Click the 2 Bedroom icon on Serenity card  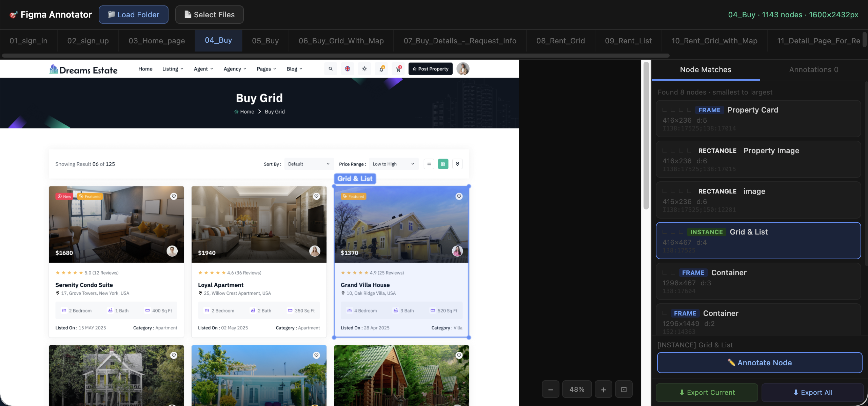coord(64,310)
